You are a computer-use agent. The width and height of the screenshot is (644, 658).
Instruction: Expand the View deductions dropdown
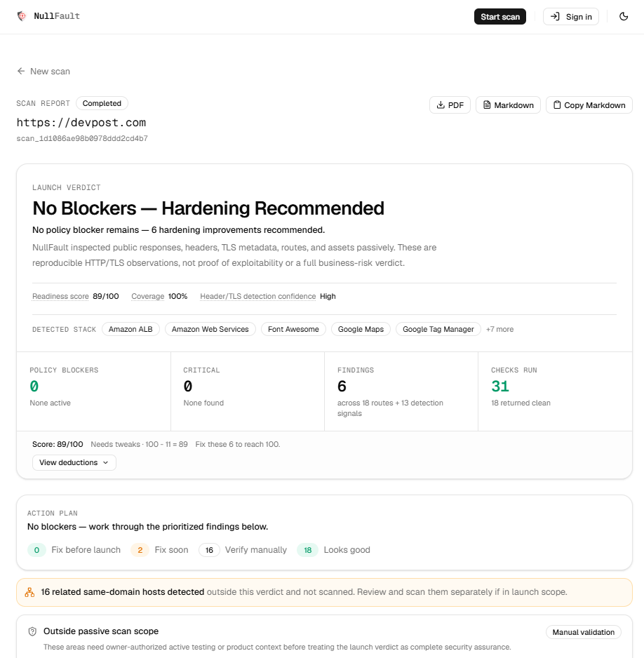(x=74, y=462)
